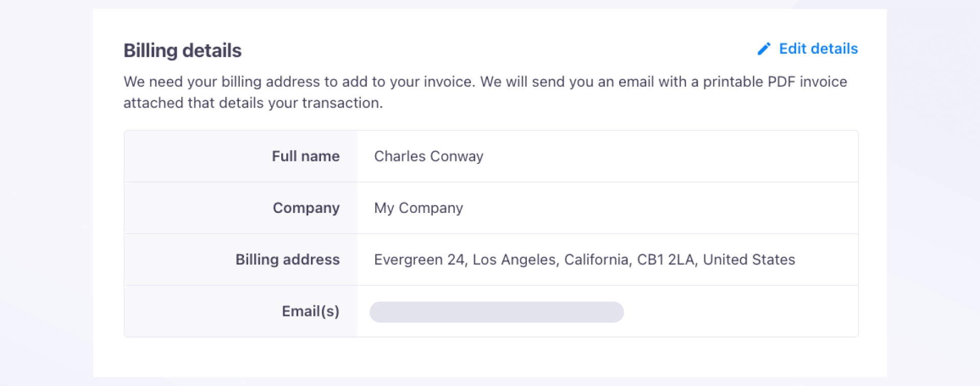Screen dimensions: 980x386
Task: Click the billing address description paragraph
Action: pyautogui.click(x=485, y=92)
